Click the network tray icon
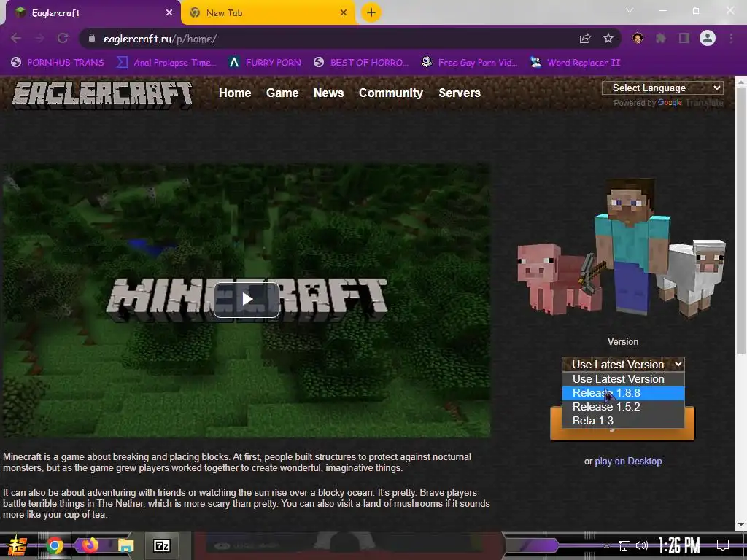This screenshot has width=747, height=560. [624, 545]
